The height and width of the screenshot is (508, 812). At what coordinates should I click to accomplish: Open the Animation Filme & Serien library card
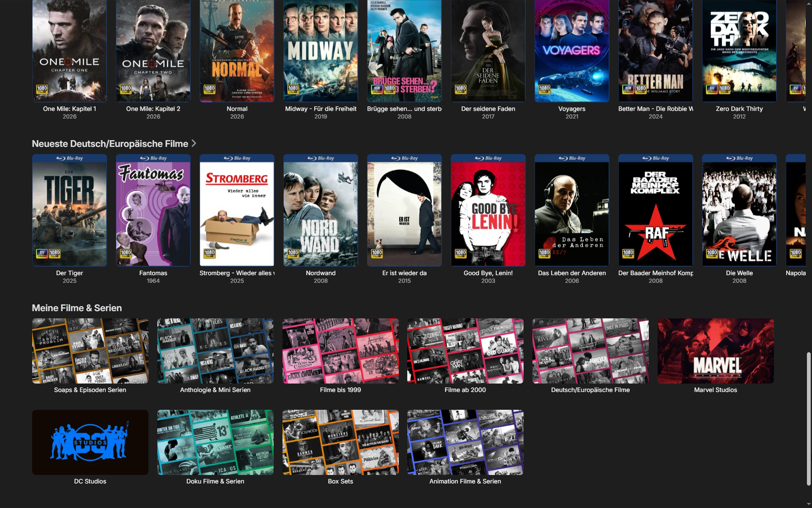tap(465, 442)
